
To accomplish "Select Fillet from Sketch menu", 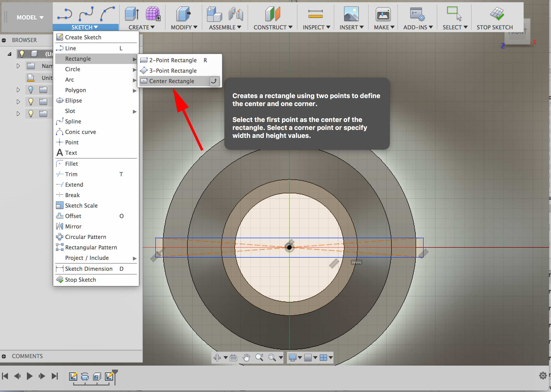I will pos(96,164).
